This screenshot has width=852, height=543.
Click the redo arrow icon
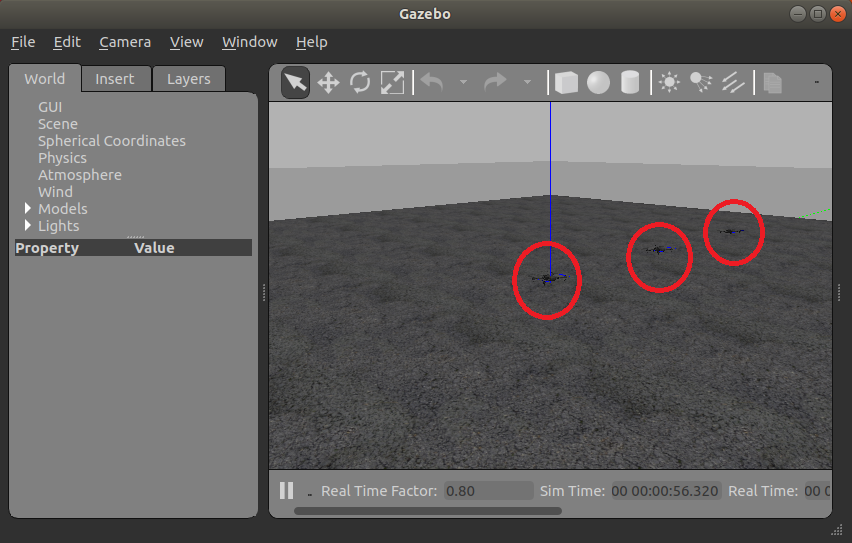click(x=495, y=83)
